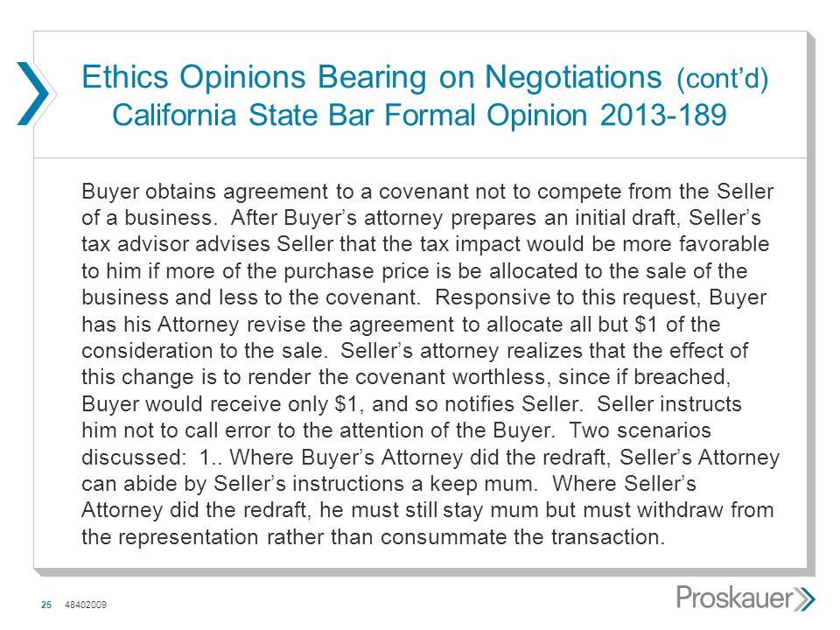Image resolution: width=840 pixels, height=630 pixels.
Task: Click the opening words 'Buyer obtains agreement'
Action: coord(205,192)
